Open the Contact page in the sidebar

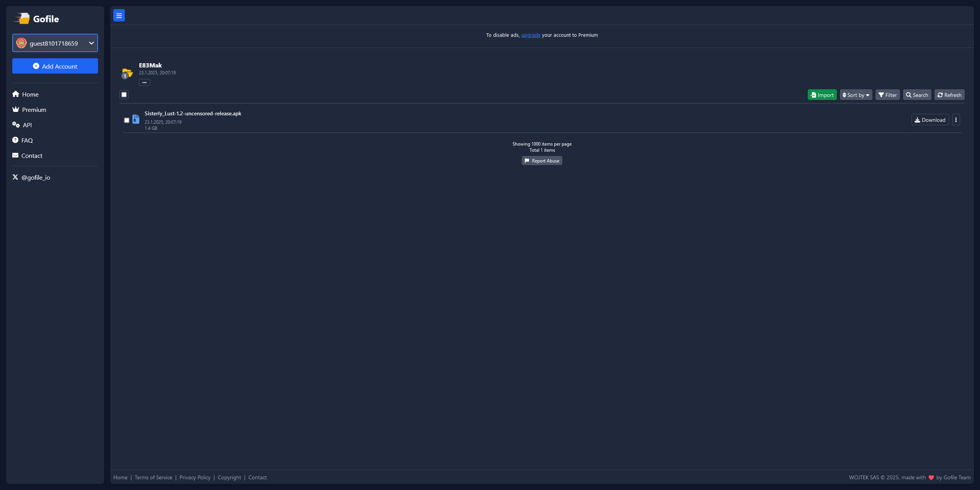pos(27,156)
